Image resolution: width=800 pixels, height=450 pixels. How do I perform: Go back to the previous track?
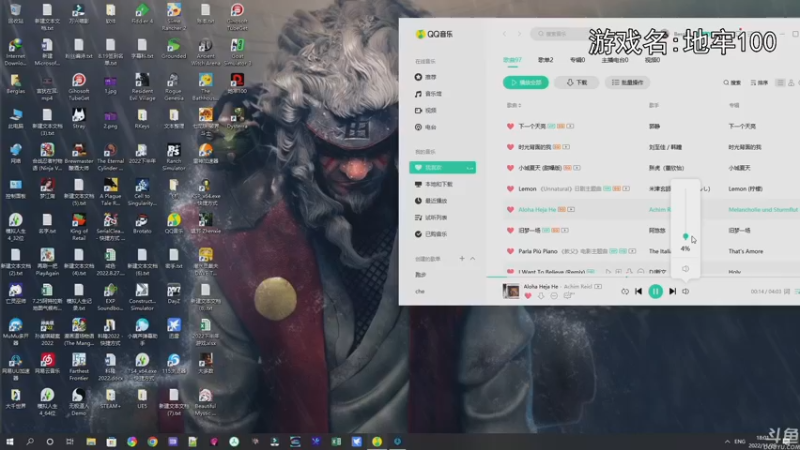click(638, 291)
